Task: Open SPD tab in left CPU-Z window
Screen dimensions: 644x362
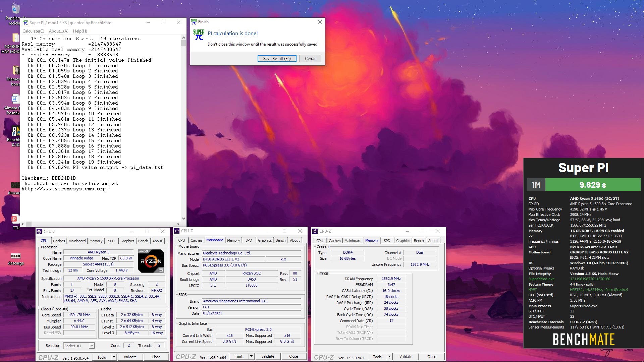Action: [111, 241]
